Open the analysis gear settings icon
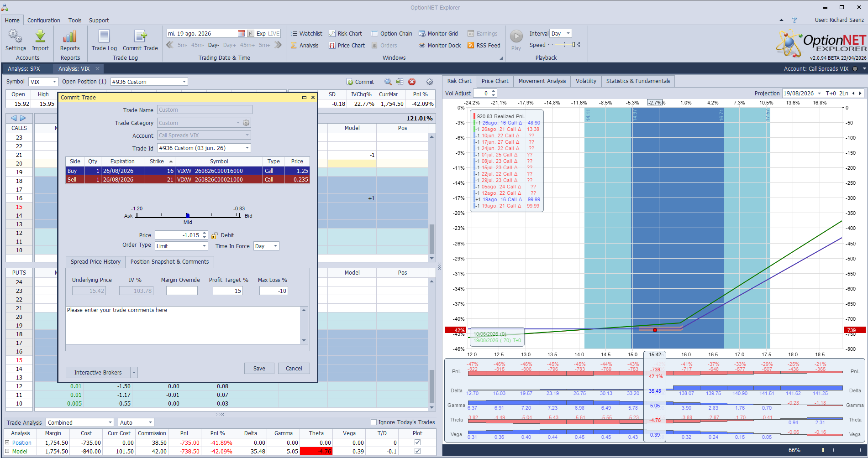The height and width of the screenshot is (458, 868). [430, 82]
